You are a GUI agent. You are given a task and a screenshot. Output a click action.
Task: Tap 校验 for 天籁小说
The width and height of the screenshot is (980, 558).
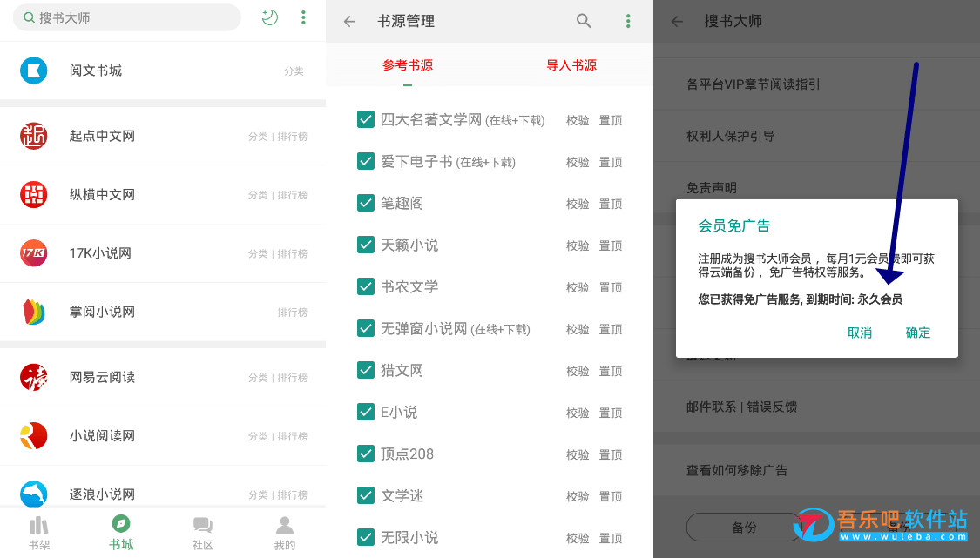click(578, 246)
